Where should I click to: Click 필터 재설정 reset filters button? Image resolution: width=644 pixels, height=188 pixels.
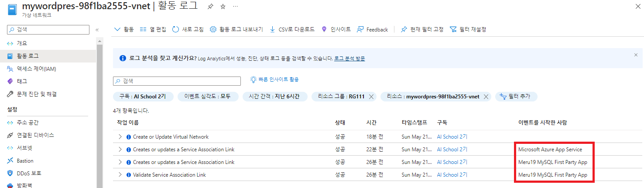(x=468, y=29)
